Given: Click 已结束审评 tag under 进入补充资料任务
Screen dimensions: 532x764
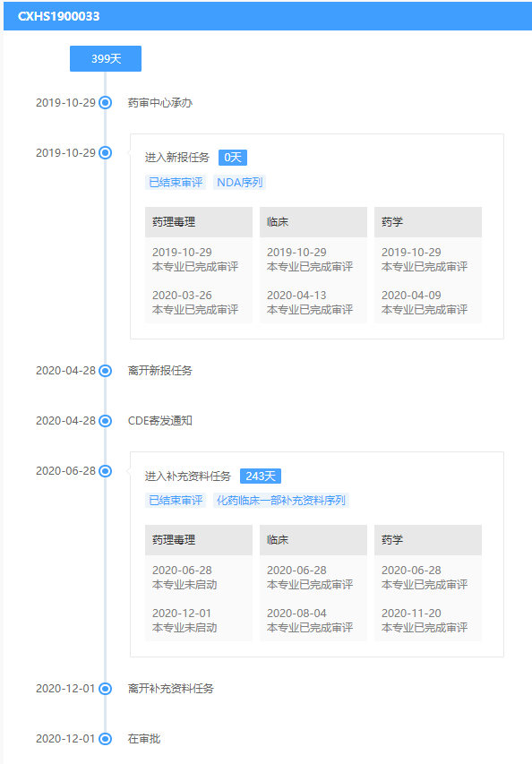Looking at the screenshot, I should [x=176, y=501].
